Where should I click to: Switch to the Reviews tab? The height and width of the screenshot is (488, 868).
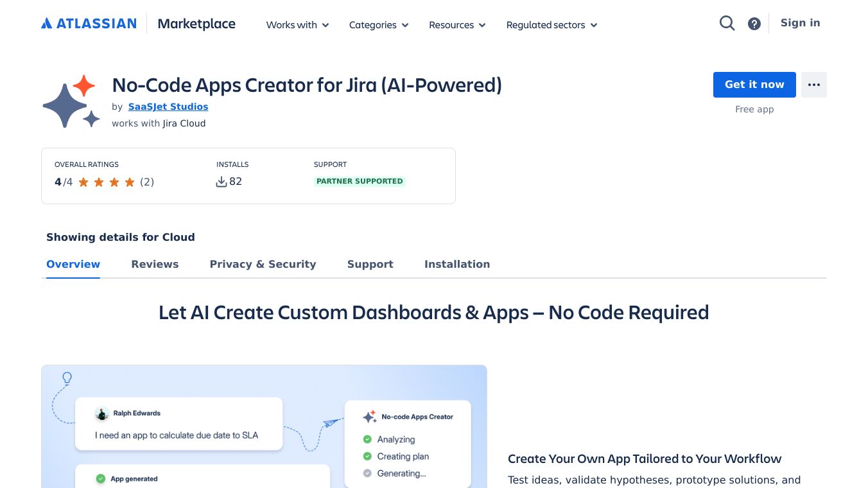click(x=155, y=264)
